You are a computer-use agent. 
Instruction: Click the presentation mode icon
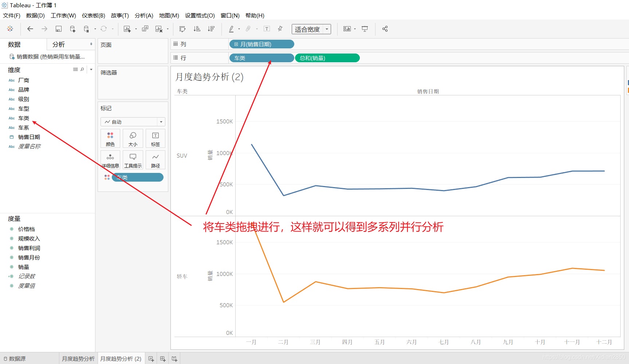365,29
